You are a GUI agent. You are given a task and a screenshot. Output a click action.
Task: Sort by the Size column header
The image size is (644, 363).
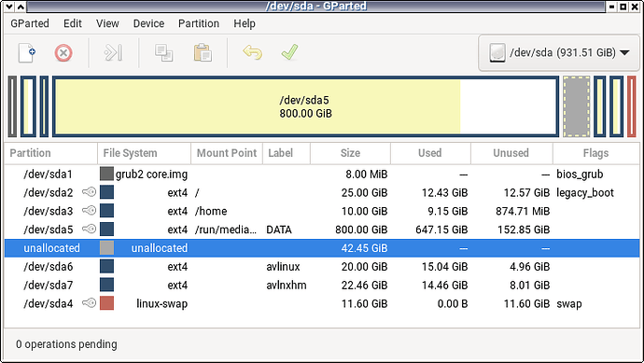pos(350,153)
